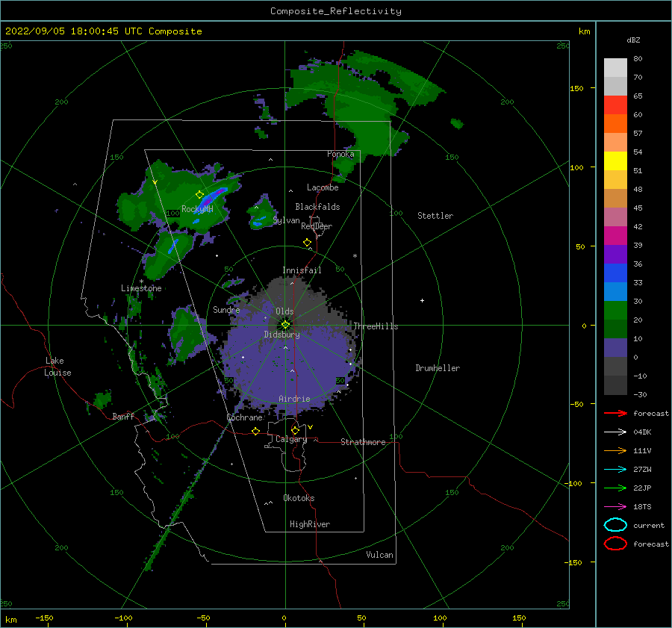
Task: Click the Airdrie label
Action: pos(294,399)
